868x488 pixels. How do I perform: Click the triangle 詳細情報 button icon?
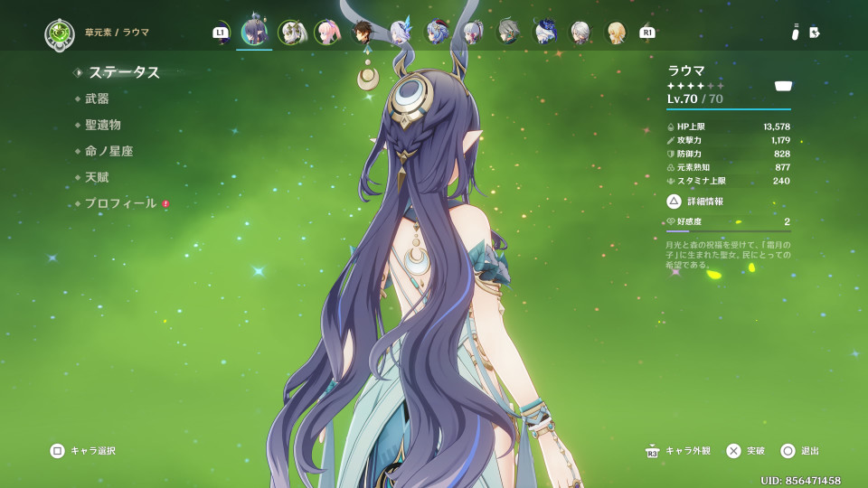(x=674, y=202)
